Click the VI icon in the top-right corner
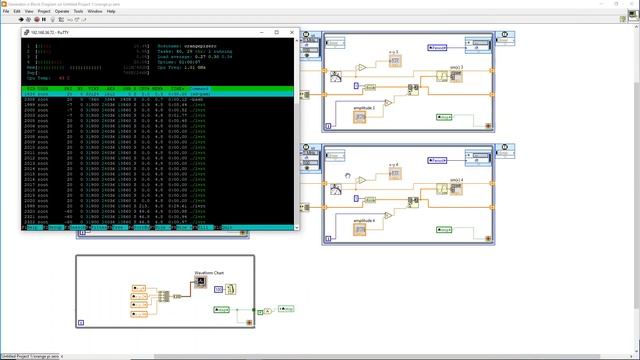Screen dimensions: 640x360 [633, 16]
